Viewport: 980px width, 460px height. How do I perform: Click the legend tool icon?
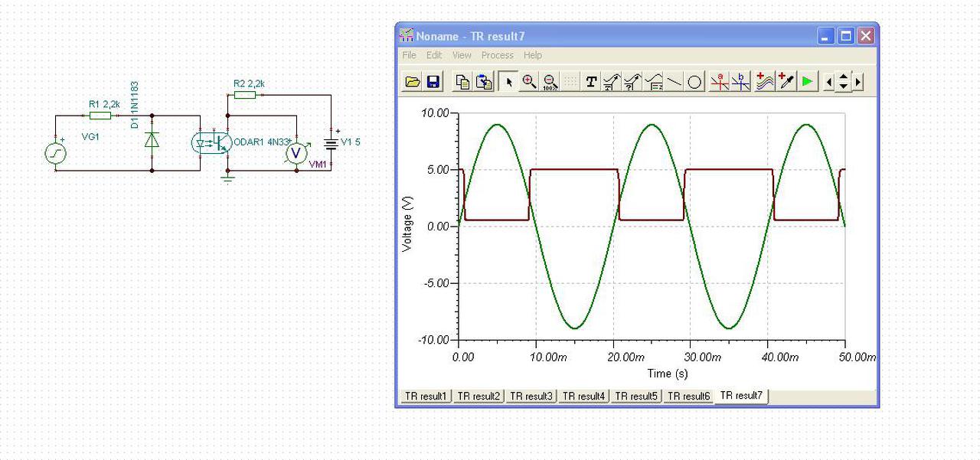[x=653, y=82]
